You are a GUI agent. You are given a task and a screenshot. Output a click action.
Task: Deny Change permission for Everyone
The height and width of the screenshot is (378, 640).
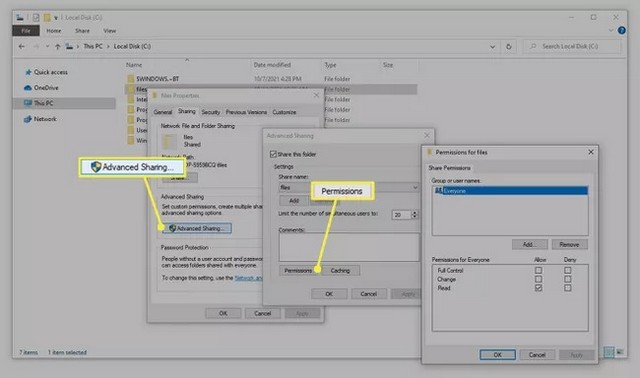point(568,279)
